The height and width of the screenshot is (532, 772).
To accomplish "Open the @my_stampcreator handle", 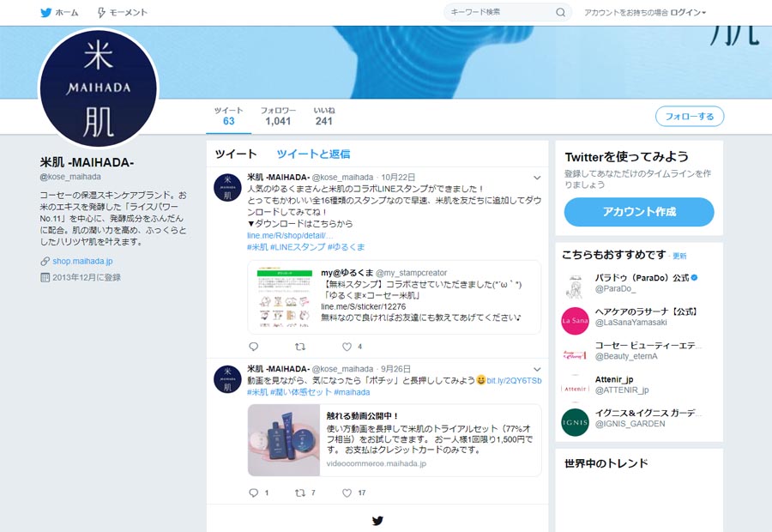I will click(x=411, y=272).
